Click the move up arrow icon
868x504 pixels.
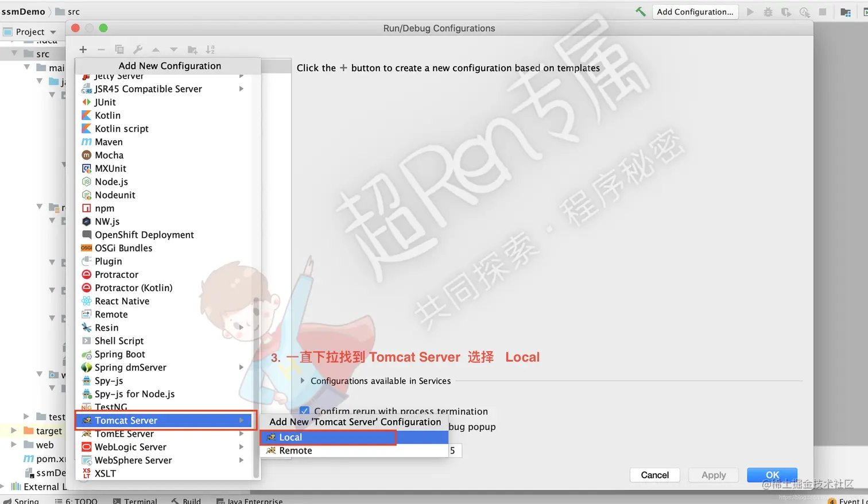pos(156,49)
